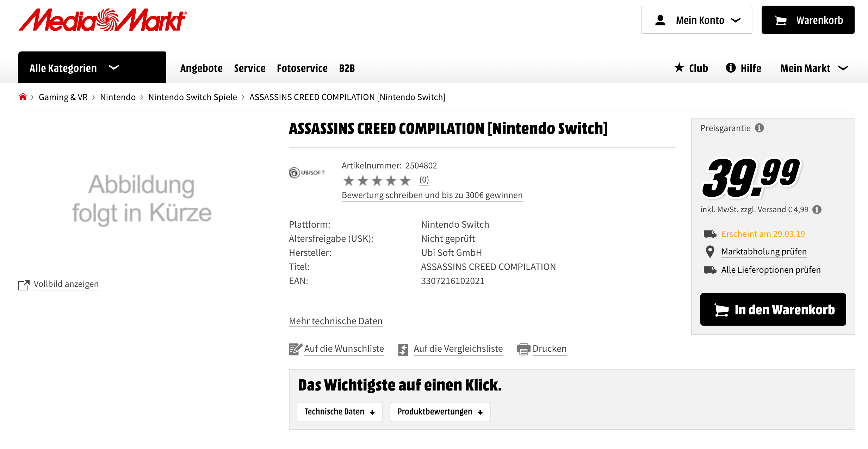Go to Gaming & VR breadcrumb
The image size is (868, 449).
[63, 97]
